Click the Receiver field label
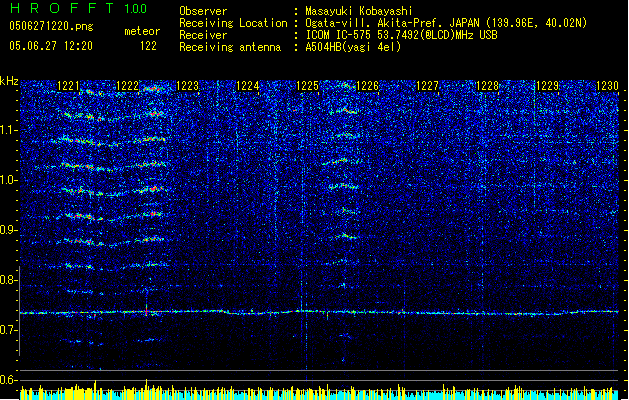The width and height of the screenshot is (629, 400). point(203,35)
